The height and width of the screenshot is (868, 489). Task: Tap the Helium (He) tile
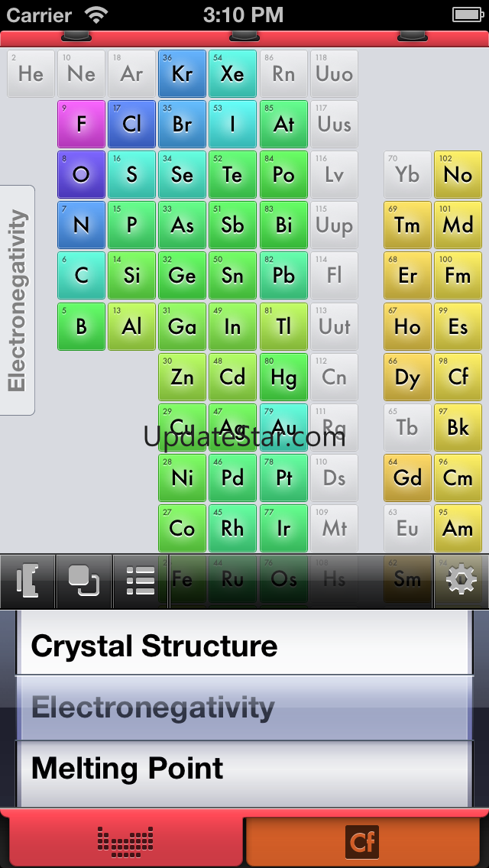tap(31, 74)
